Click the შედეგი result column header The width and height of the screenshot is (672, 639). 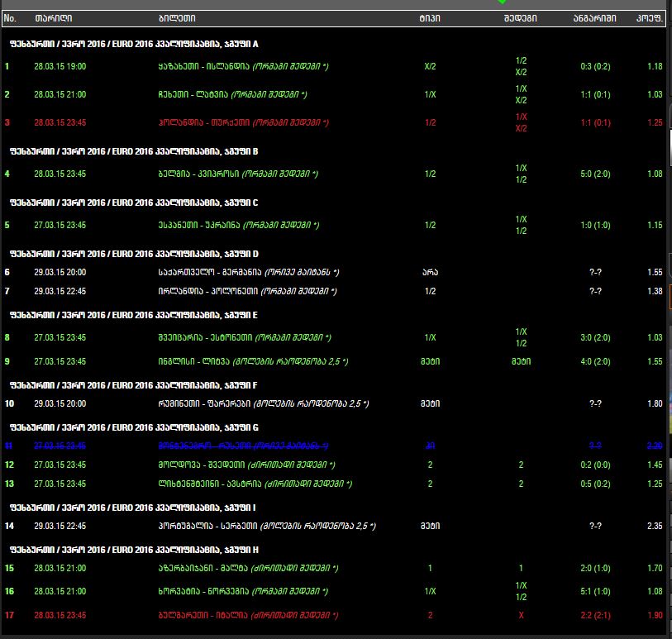[x=521, y=18]
